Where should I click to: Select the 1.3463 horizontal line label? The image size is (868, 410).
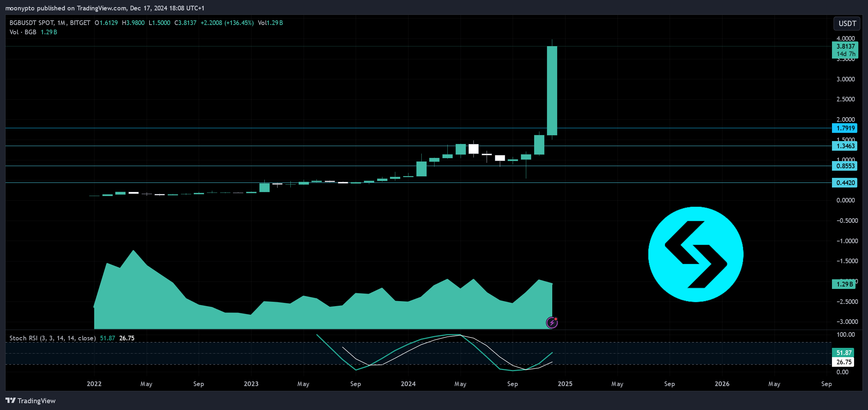pos(845,146)
